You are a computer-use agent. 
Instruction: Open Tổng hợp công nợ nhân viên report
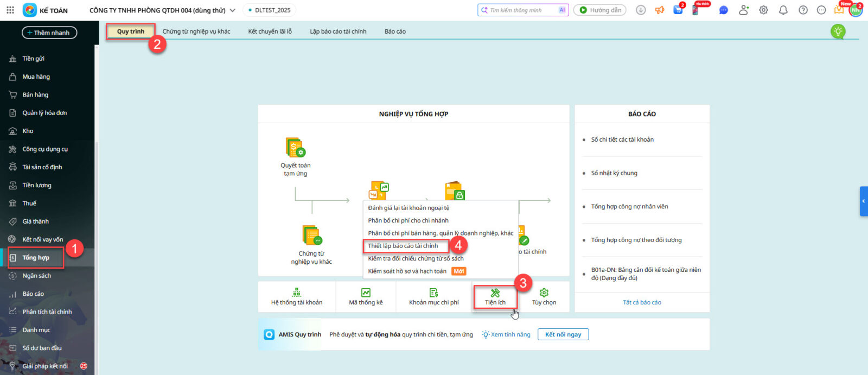pos(629,207)
